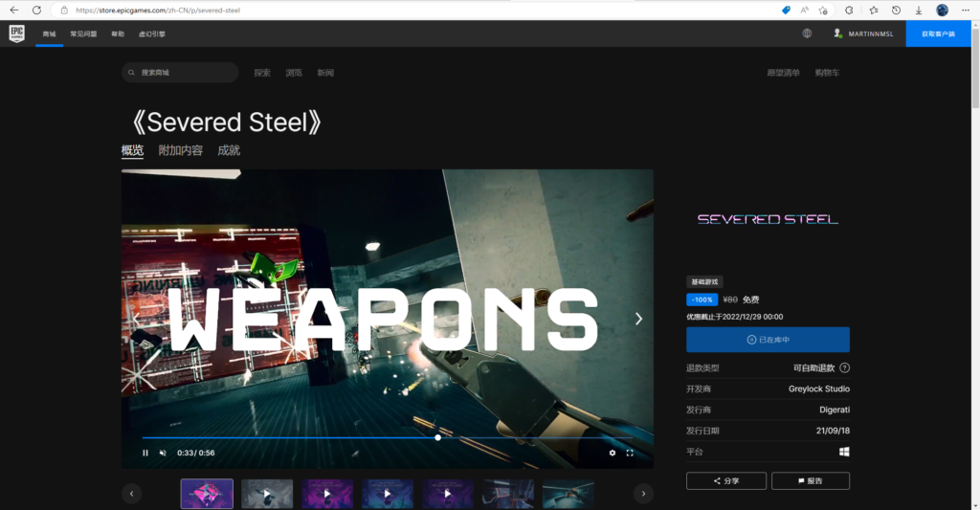Select the 概览 tab
Viewport: 980px width, 510px height.
click(x=132, y=150)
